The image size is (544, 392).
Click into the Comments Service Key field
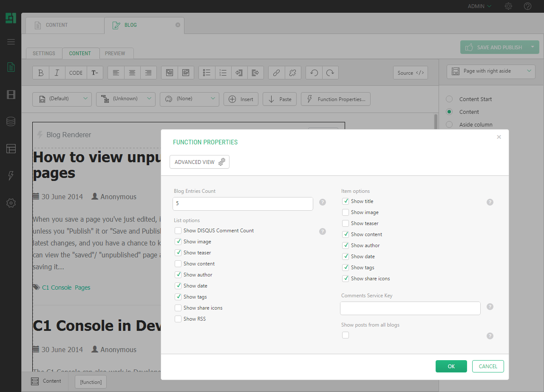click(x=410, y=308)
